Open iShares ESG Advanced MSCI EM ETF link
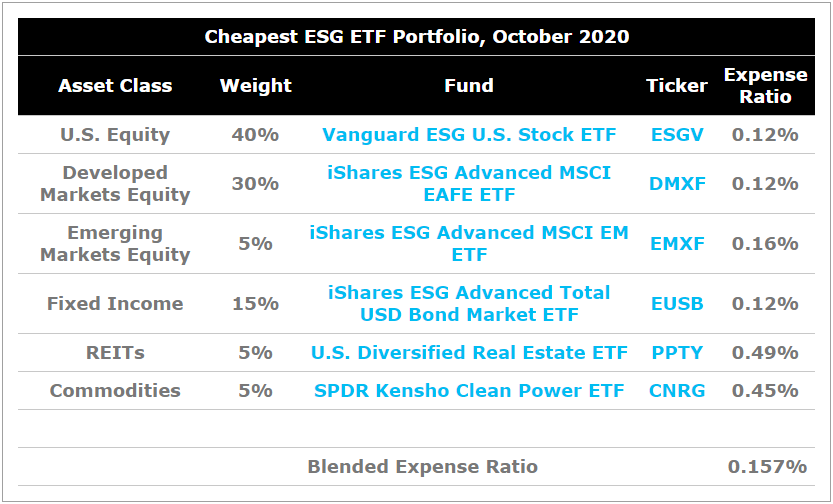 point(469,244)
